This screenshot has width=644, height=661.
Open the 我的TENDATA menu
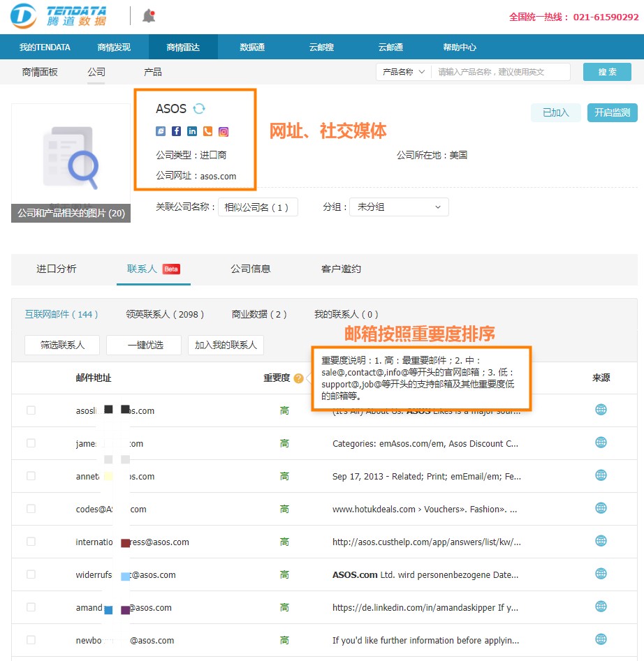point(45,47)
